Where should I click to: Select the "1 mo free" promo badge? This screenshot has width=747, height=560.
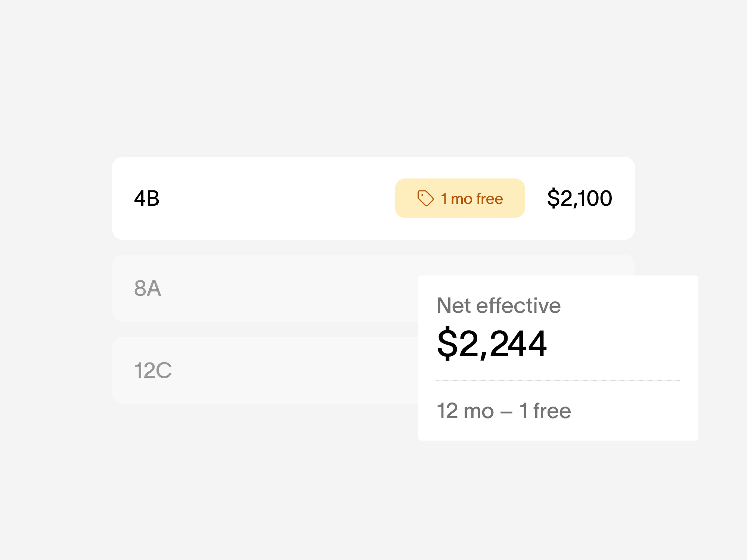[460, 198]
